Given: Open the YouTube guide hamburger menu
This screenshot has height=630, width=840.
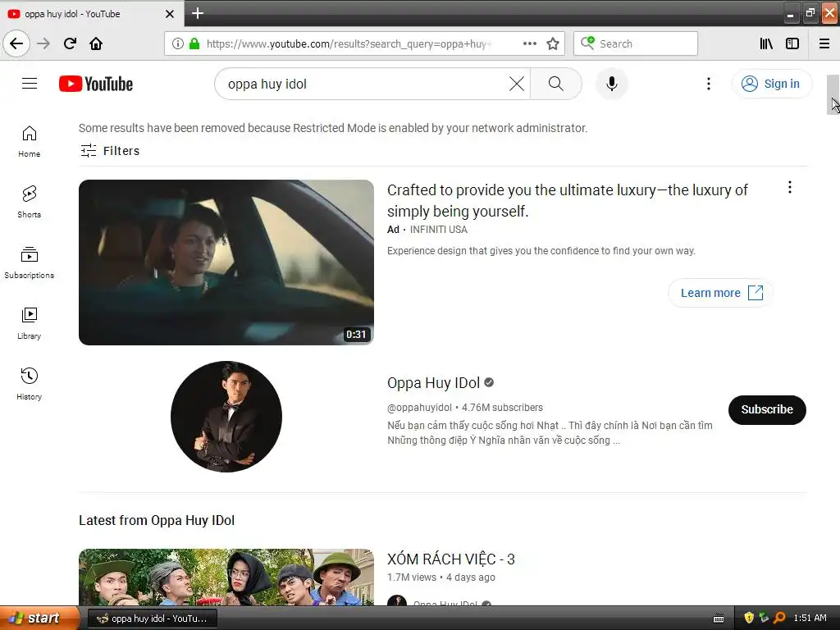Looking at the screenshot, I should pyautogui.click(x=30, y=84).
